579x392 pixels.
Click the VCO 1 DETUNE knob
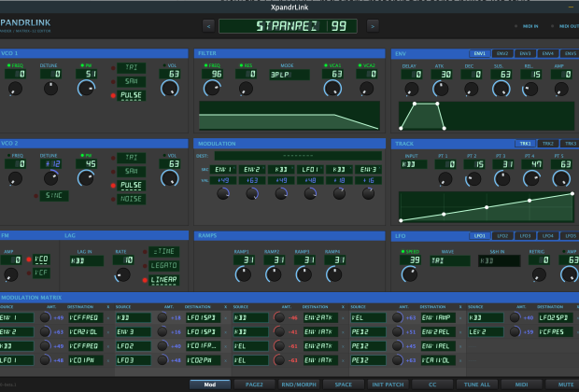(50, 89)
